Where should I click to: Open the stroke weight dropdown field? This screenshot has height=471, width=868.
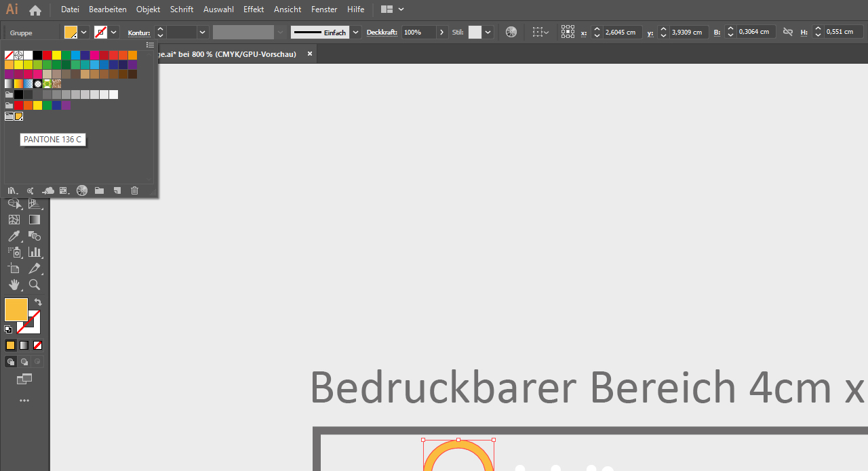tap(202, 32)
